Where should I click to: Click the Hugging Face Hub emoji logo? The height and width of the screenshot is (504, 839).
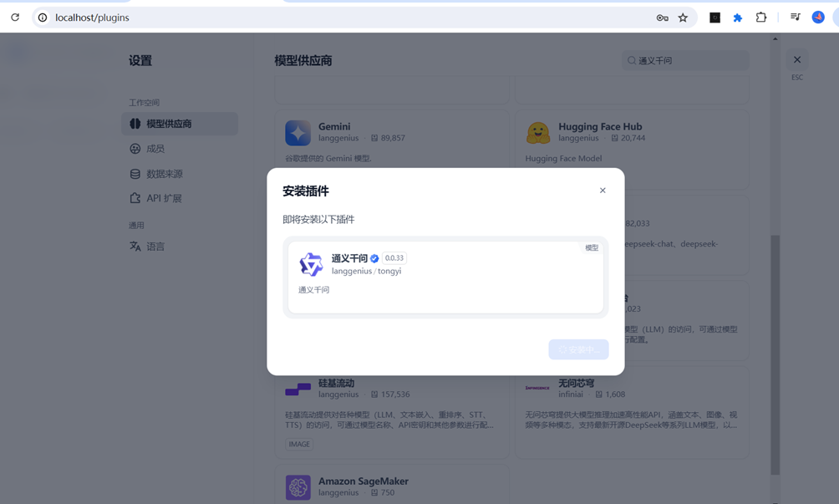pyautogui.click(x=538, y=133)
